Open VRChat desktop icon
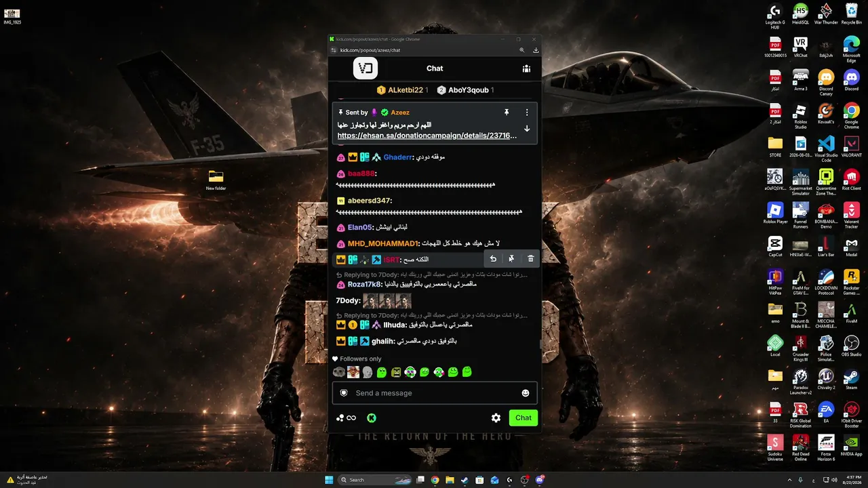The height and width of the screenshot is (488, 868). [x=801, y=47]
